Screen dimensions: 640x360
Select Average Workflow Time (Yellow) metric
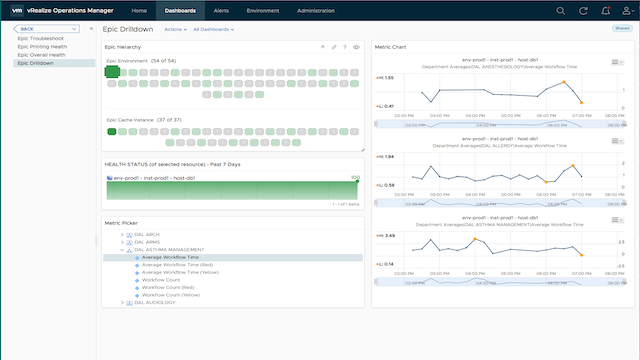(x=180, y=272)
